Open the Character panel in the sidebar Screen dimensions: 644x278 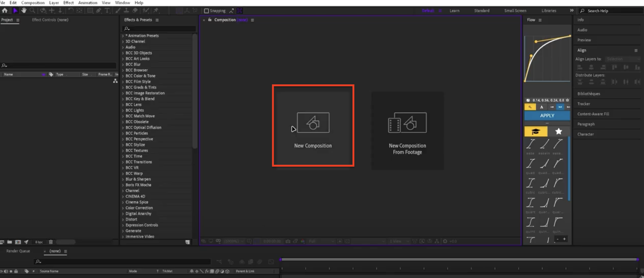pos(586,134)
